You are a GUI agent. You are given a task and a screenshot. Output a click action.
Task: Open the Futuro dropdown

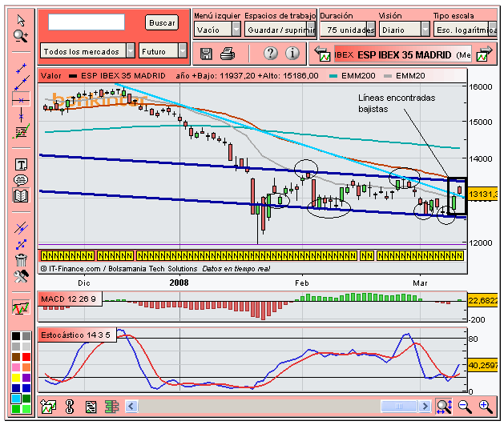coord(163,50)
